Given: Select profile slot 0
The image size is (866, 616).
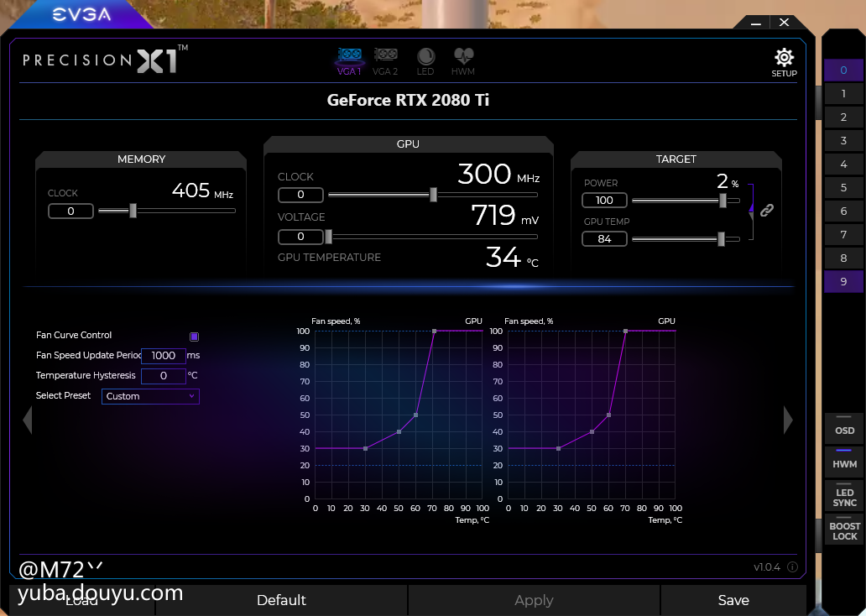Looking at the screenshot, I should pos(843,70).
